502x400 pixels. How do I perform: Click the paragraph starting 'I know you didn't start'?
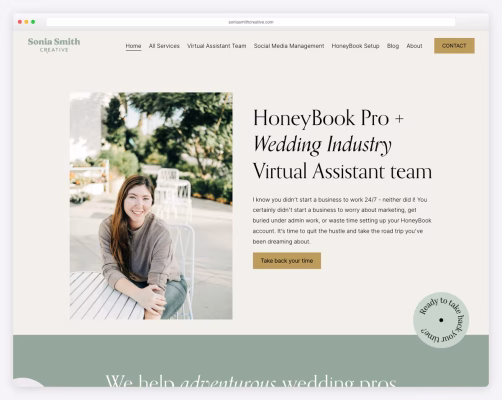342,220
